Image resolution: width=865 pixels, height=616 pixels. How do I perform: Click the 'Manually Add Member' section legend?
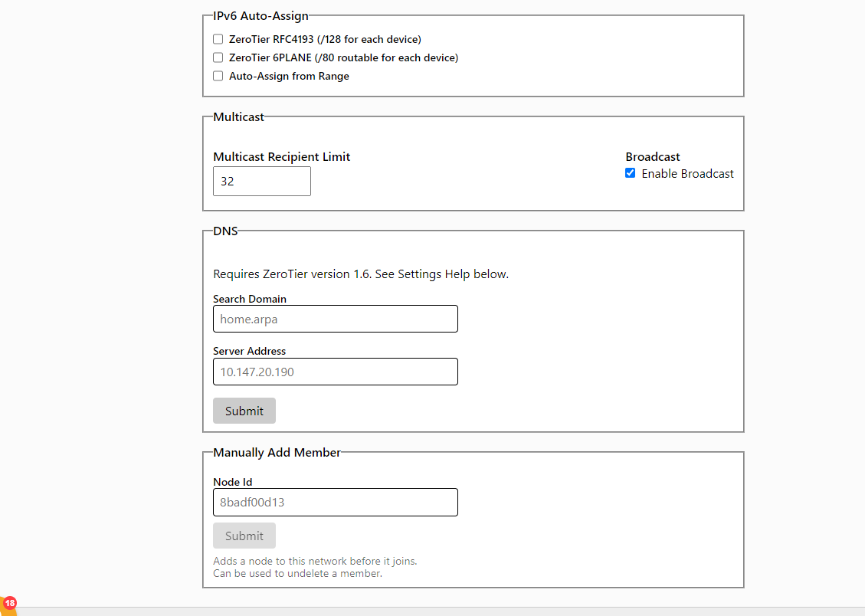pos(277,453)
